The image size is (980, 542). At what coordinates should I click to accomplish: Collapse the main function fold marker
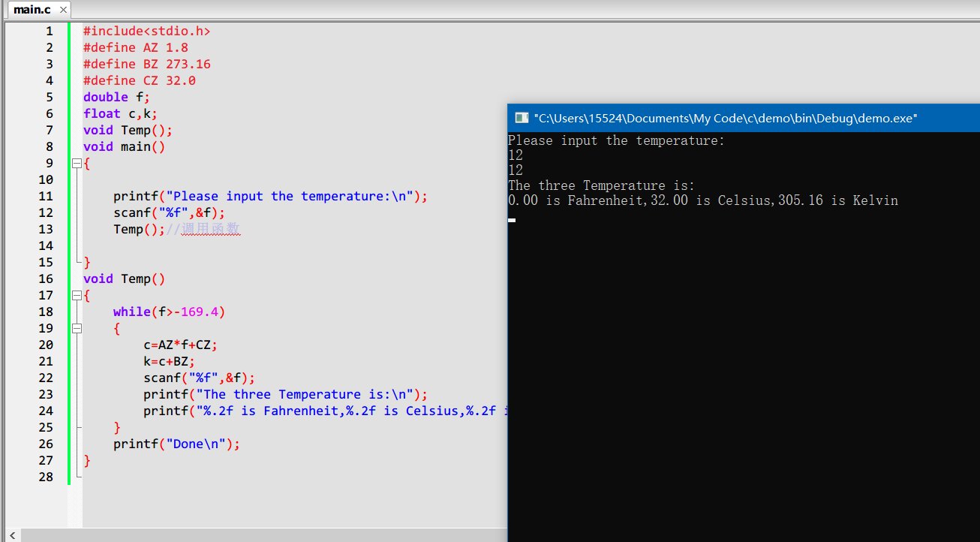75,163
